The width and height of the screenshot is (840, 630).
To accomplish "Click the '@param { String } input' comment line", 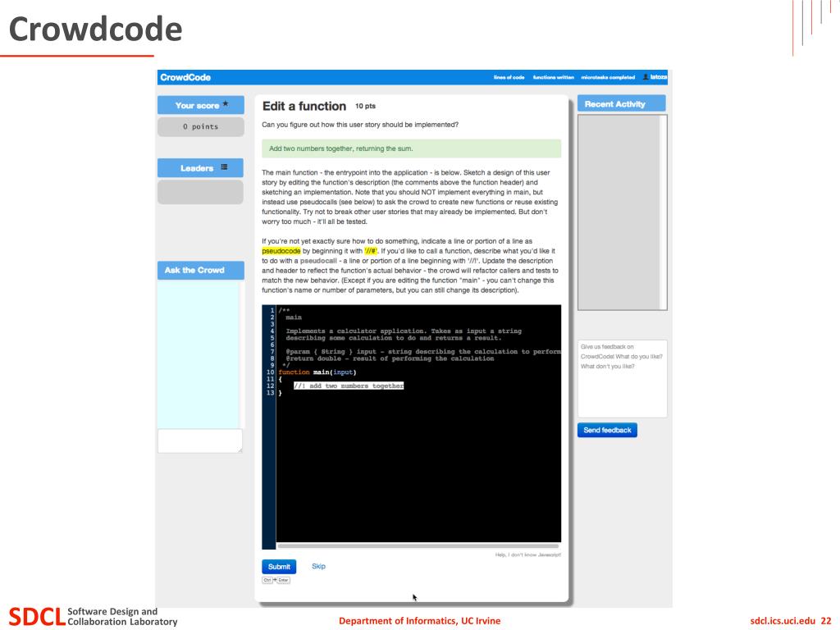I will coord(423,351).
